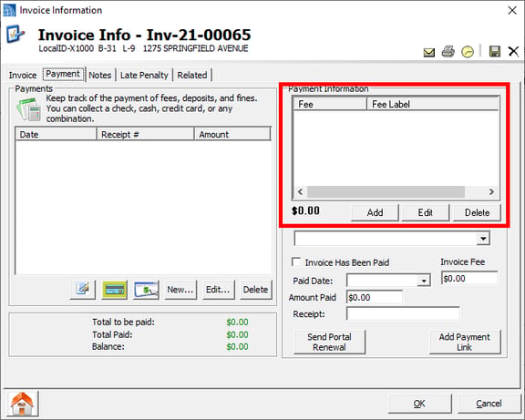Screen dimensions: 525x420
Task: Click the Cancel button
Action: click(x=489, y=404)
